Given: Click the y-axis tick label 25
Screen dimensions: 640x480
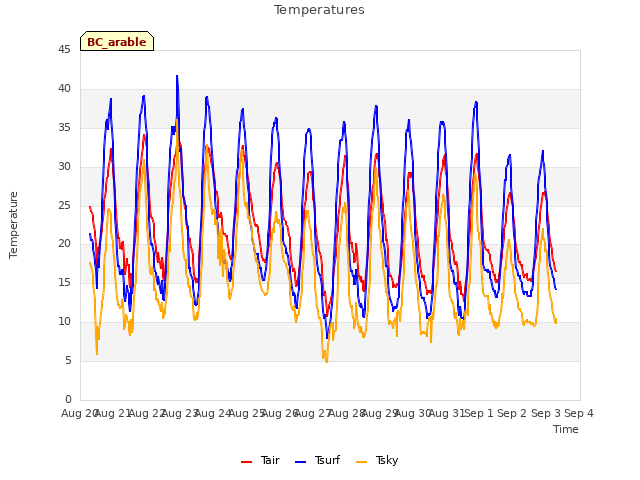Looking at the screenshot, I should (x=64, y=205).
